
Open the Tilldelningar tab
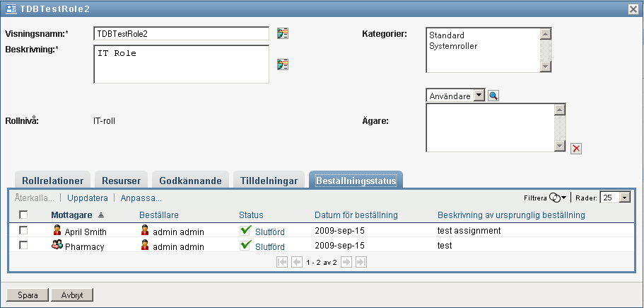[x=269, y=181]
